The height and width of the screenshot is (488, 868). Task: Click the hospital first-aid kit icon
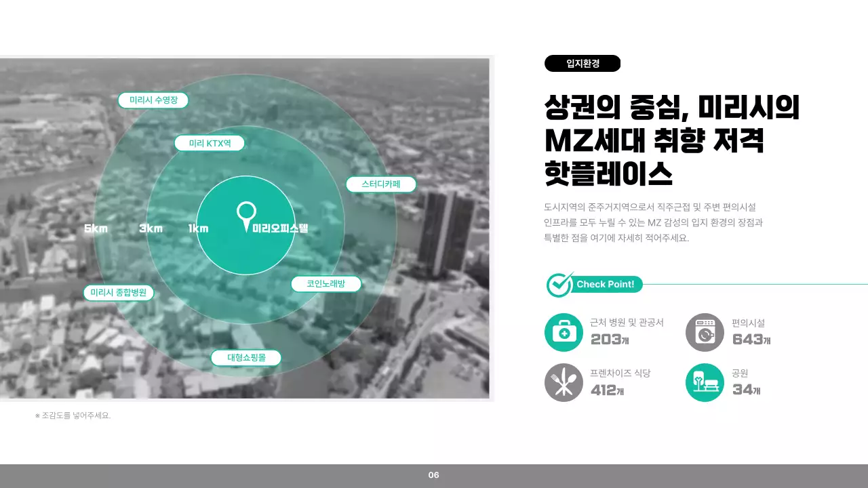[564, 331]
